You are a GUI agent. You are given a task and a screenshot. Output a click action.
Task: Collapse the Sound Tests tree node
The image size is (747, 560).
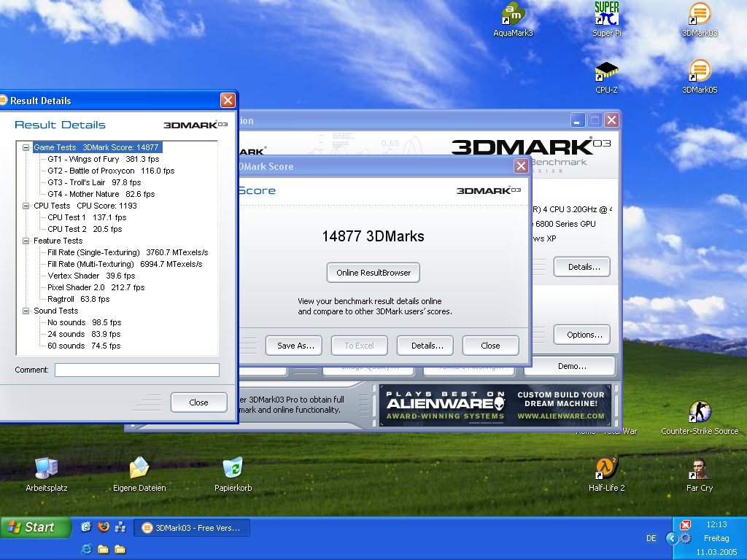tap(26, 311)
